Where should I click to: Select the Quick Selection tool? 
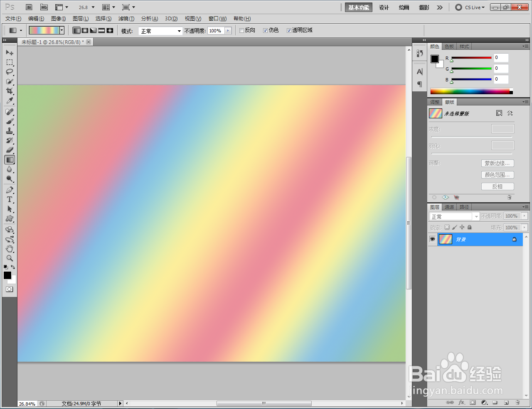[10, 81]
